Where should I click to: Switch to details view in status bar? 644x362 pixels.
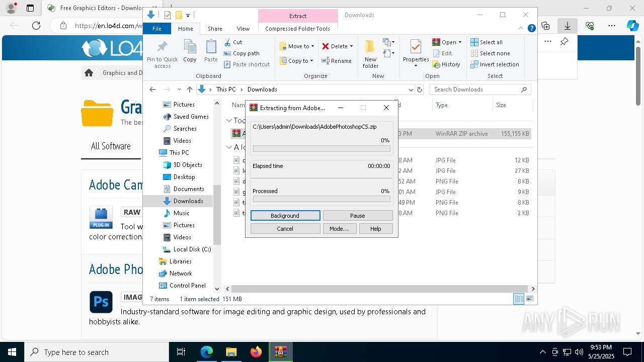coord(519,299)
